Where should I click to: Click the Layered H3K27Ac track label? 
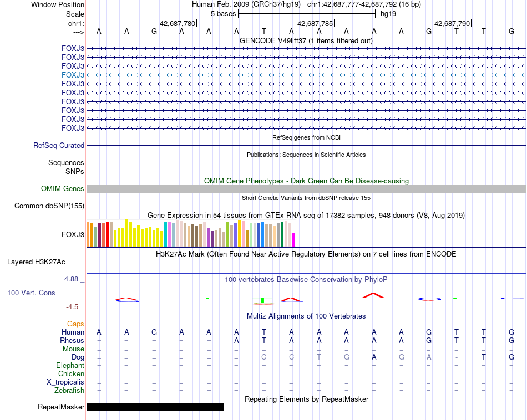click(x=36, y=262)
